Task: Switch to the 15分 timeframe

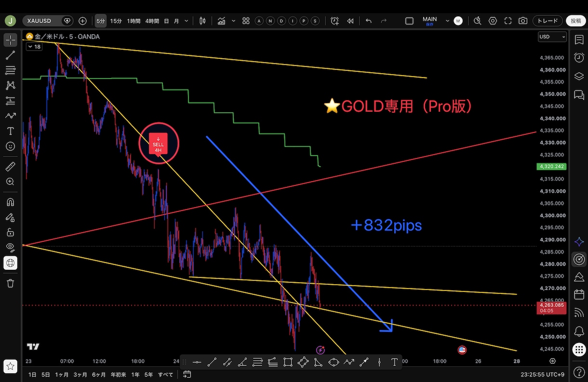Action: [116, 21]
